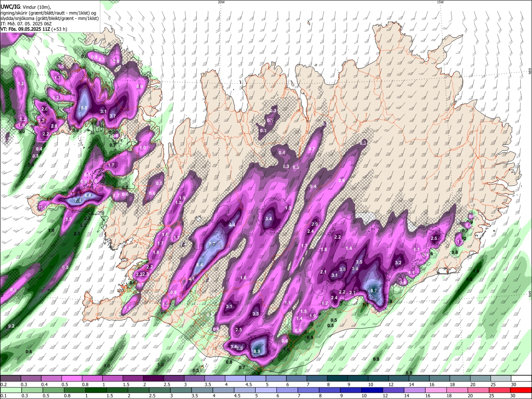Click the first dark mauve snow legend swatch
The width and height of the screenshot is (532, 399).
tap(10, 379)
